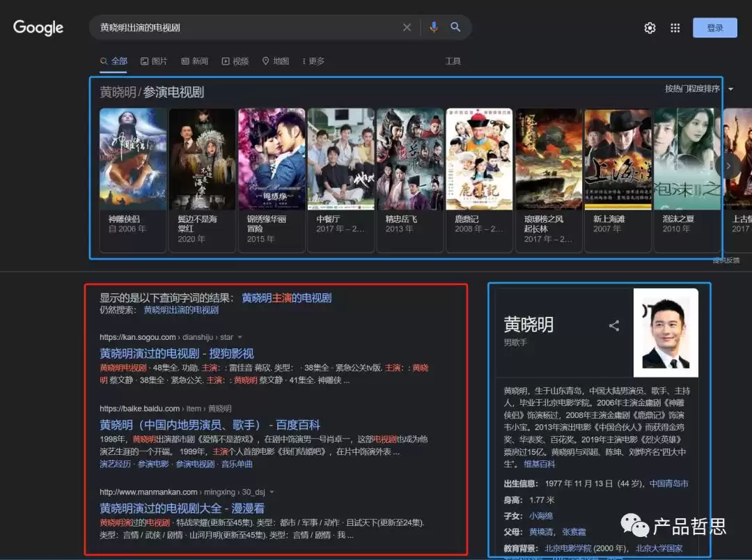Screen dimensions: 752x560
Task: Click the 神雕侠侣 poster thumbnail
Action: tap(132, 158)
